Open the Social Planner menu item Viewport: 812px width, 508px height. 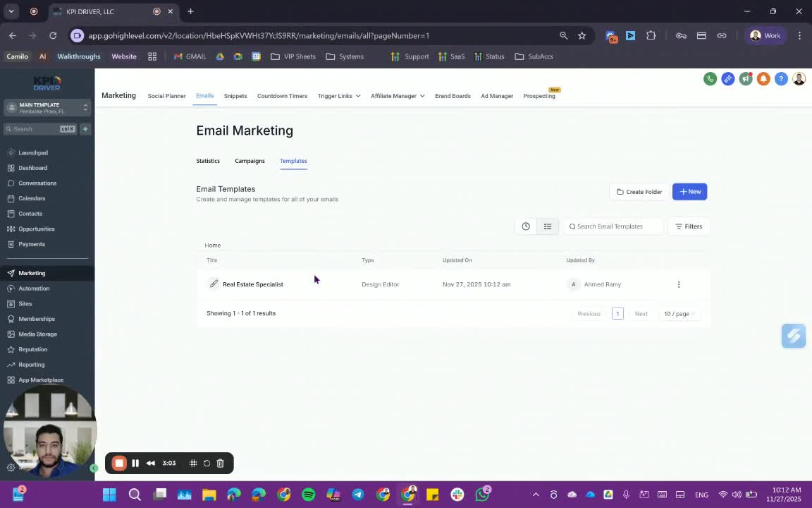166,96
